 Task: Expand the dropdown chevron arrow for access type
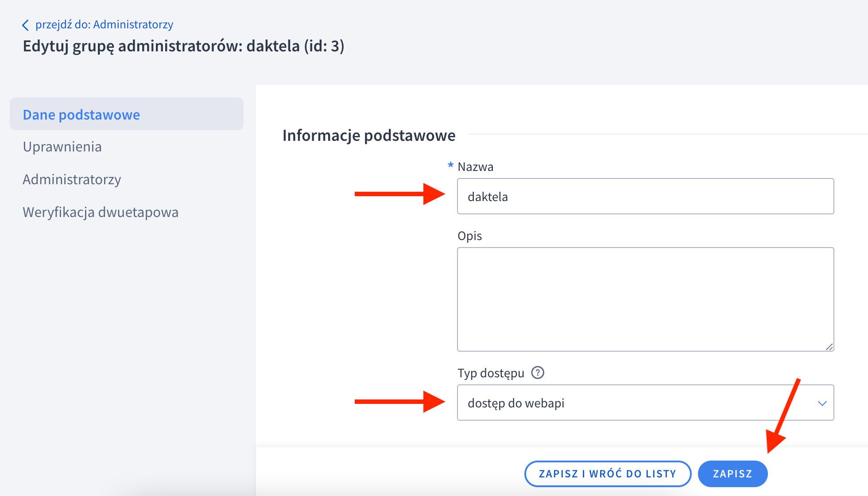click(822, 403)
